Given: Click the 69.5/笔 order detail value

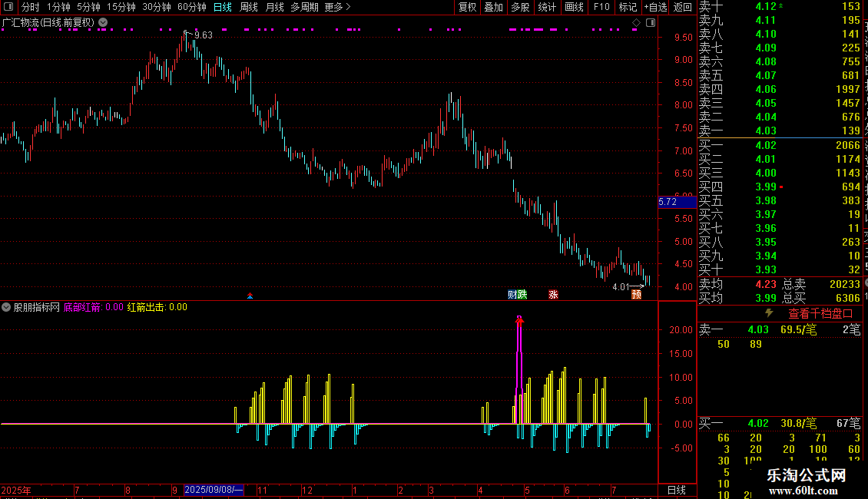Looking at the screenshot, I should click(798, 329).
